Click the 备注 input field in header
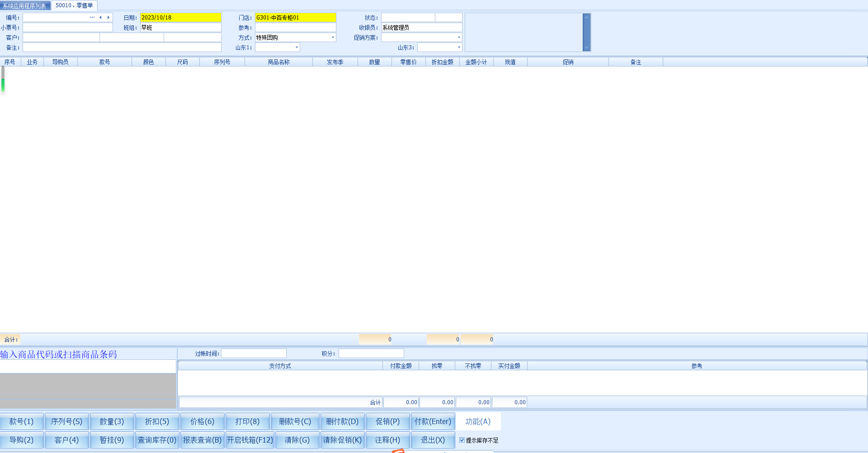Viewport: 868px width, 453px height. (x=122, y=47)
